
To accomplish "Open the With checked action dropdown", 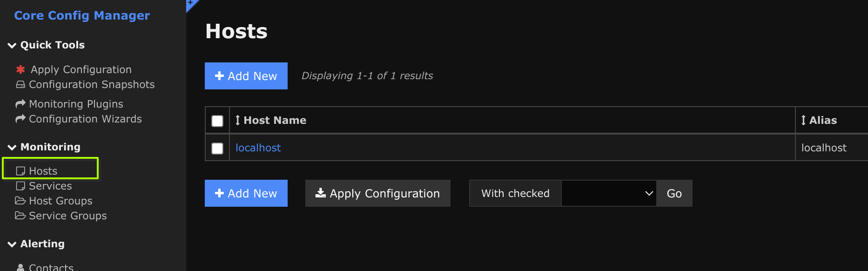I will pyautogui.click(x=609, y=193).
